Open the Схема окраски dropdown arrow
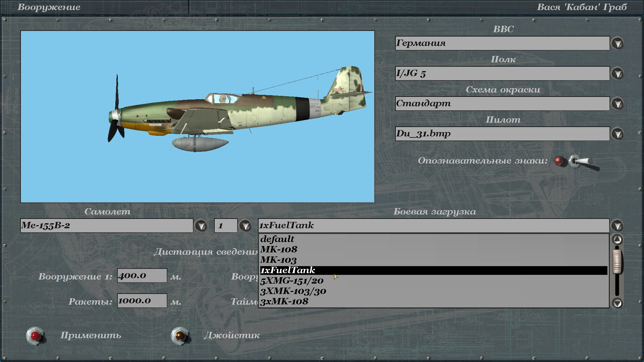644x362 pixels. pyautogui.click(x=618, y=104)
